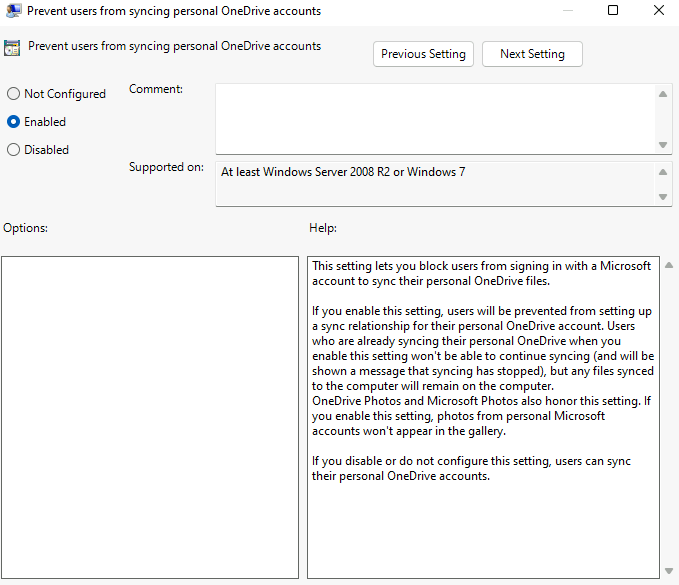This screenshot has height=585, width=679.
Task: Maximize the policy settings window
Action: (613, 10)
